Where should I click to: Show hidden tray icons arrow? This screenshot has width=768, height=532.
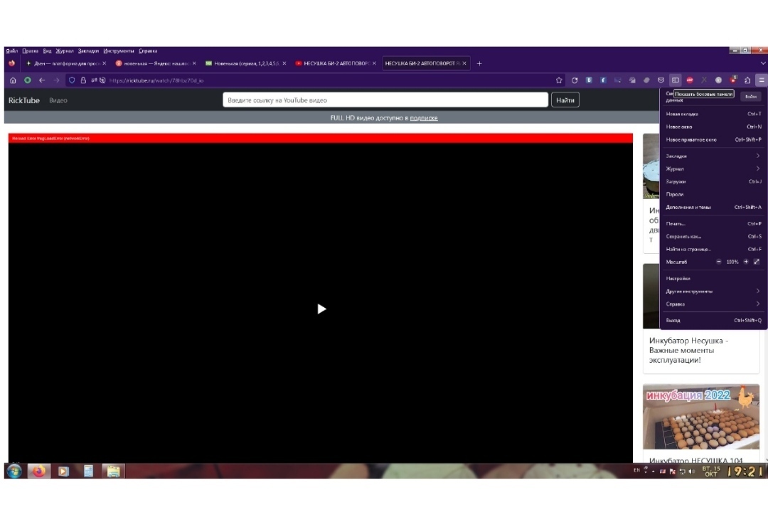pyautogui.click(x=653, y=472)
